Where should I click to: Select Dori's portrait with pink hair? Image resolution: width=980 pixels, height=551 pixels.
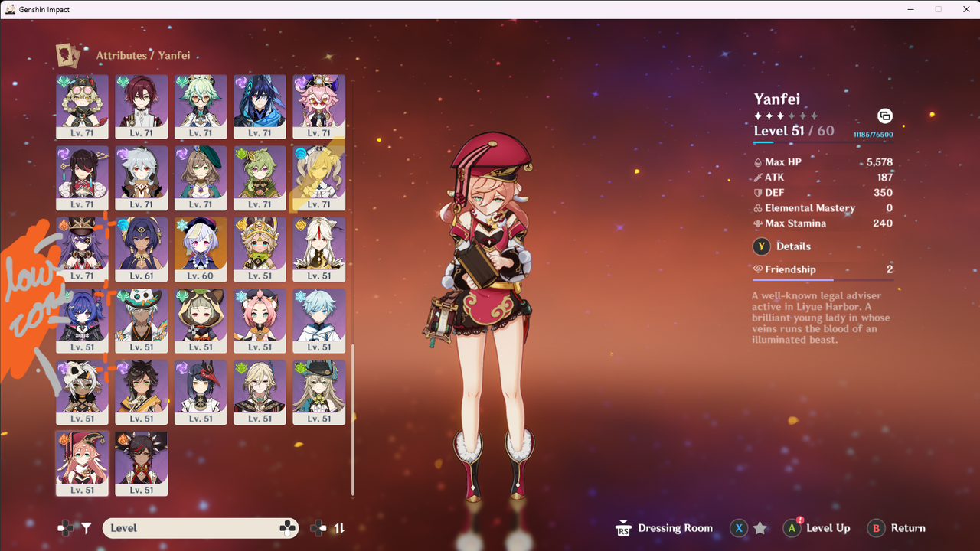pos(318,106)
